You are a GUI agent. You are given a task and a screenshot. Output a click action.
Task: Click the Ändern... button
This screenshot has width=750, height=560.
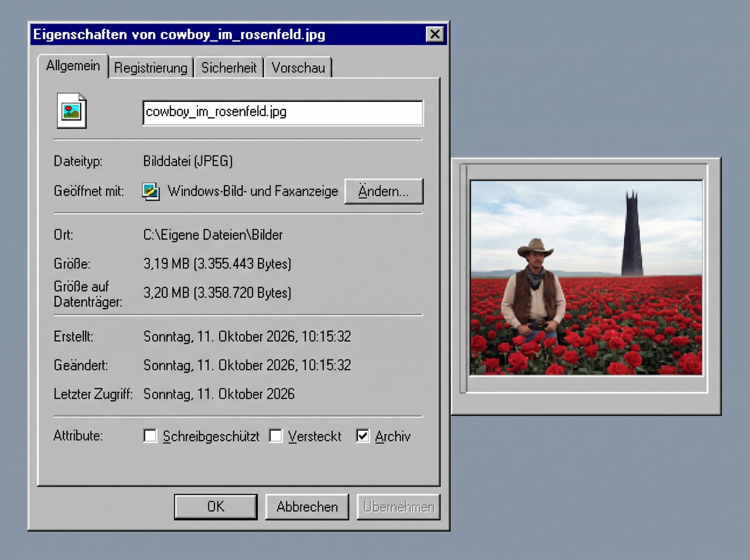coord(384,191)
